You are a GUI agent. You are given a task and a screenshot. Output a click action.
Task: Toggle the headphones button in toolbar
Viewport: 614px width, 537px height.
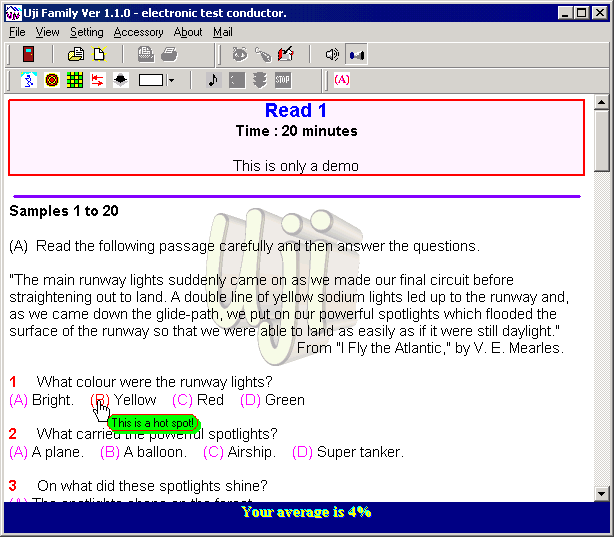coord(356,54)
